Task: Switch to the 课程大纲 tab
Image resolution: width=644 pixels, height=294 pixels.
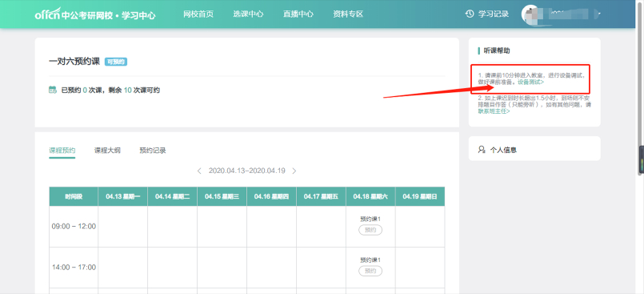Action: 107,151
